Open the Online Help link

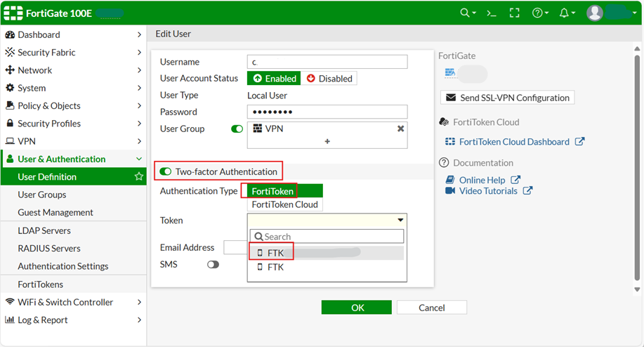point(482,180)
